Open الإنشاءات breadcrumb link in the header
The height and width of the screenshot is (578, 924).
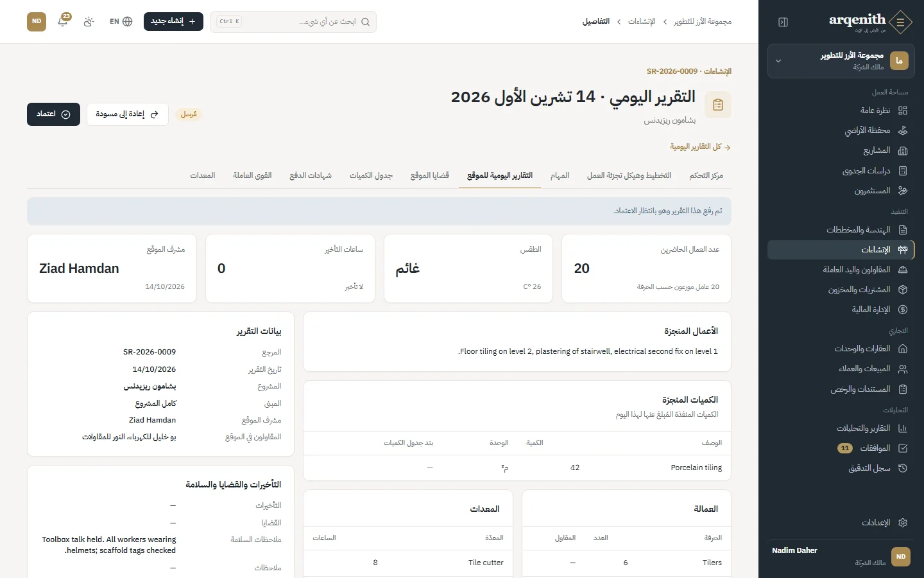tap(642, 22)
